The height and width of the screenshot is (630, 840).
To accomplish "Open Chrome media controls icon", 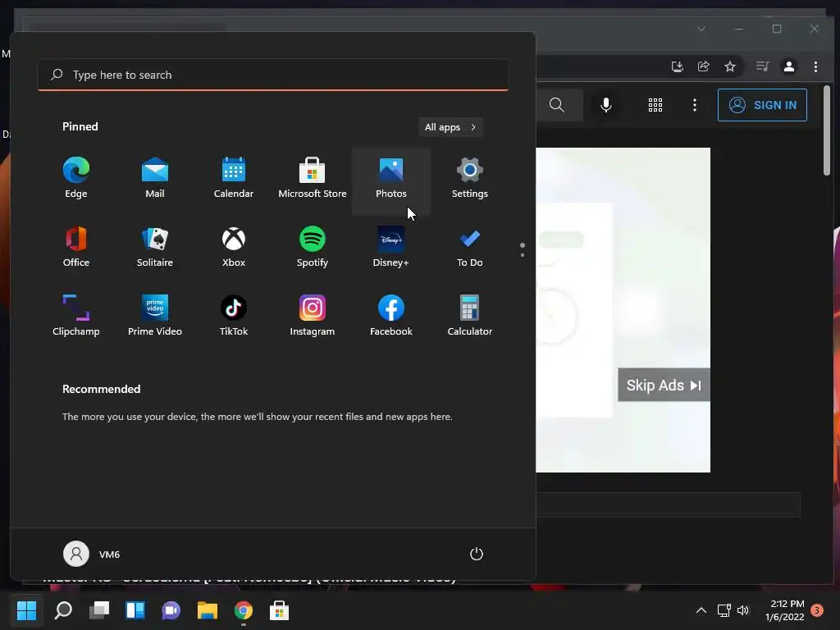I will pos(762,66).
